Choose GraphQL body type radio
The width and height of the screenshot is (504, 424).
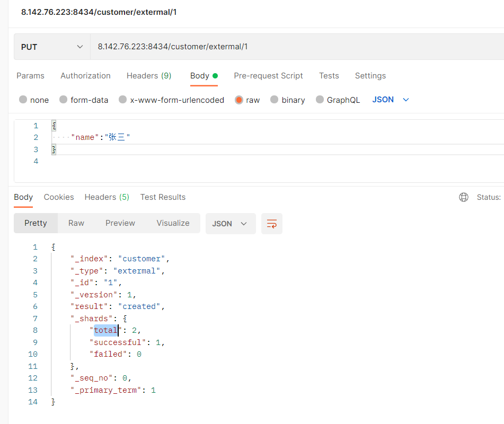point(320,100)
